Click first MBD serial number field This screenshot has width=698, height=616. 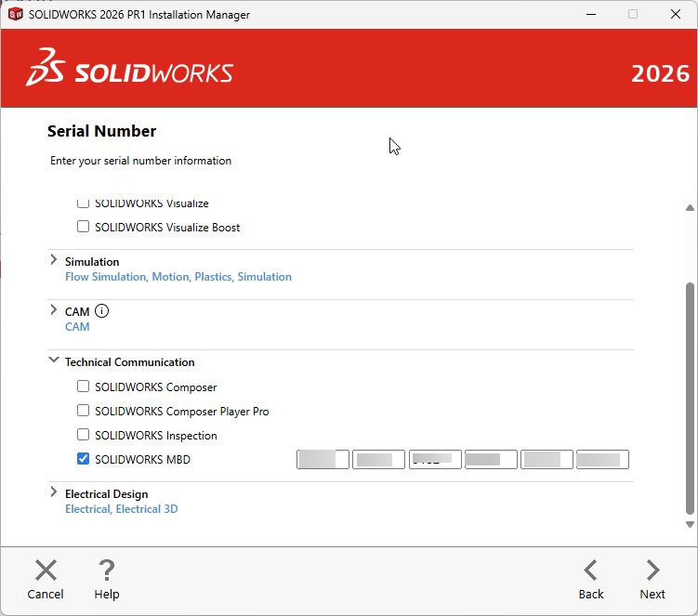[323, 459]
